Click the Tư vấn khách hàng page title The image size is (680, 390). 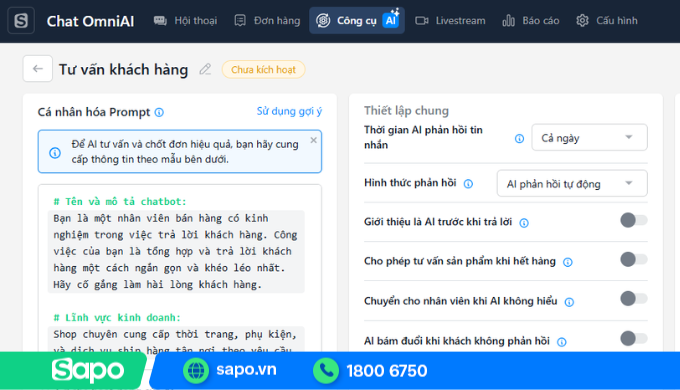pos(124,69)
